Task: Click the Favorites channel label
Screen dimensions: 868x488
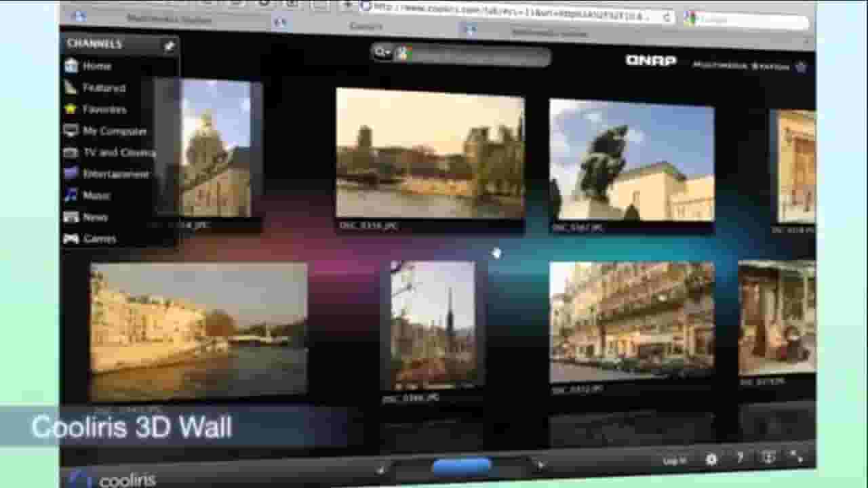Action: (104, 109)
